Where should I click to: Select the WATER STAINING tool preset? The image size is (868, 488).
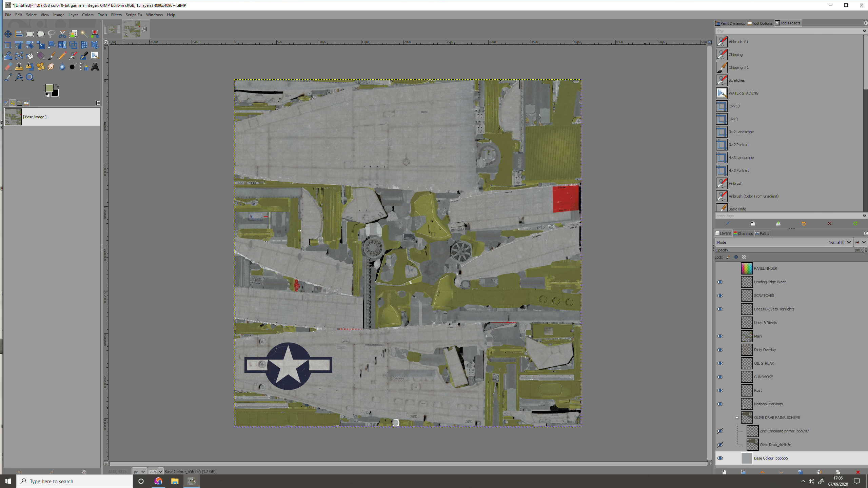tap(743, 93)
